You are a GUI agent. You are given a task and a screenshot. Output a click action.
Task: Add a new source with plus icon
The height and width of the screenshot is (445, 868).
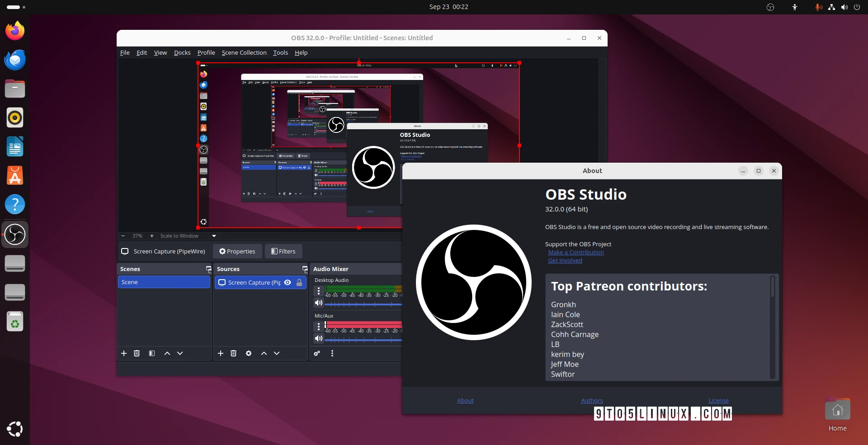point(221,353)
